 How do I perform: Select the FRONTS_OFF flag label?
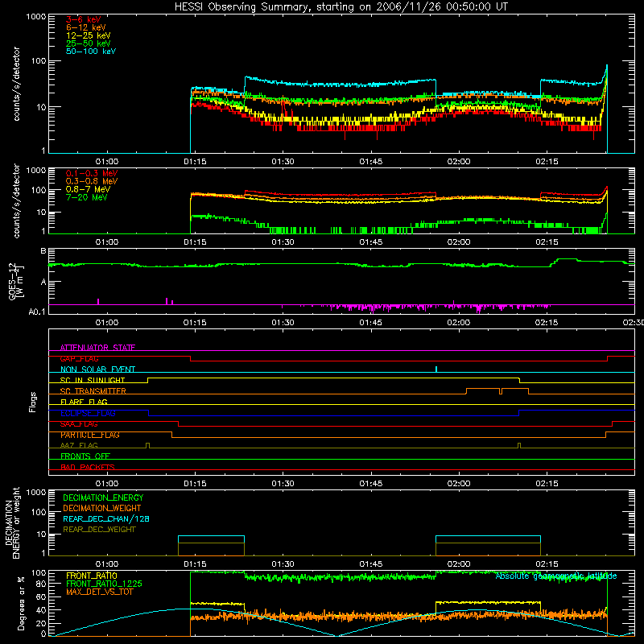click(x=85, y=456)
